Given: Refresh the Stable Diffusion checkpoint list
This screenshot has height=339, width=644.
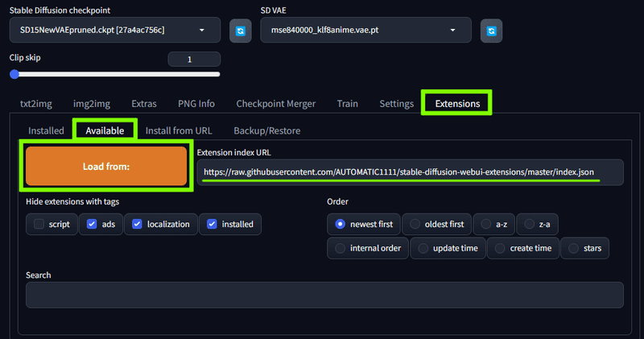Looking at the screenshot, I should pos(240,31).
